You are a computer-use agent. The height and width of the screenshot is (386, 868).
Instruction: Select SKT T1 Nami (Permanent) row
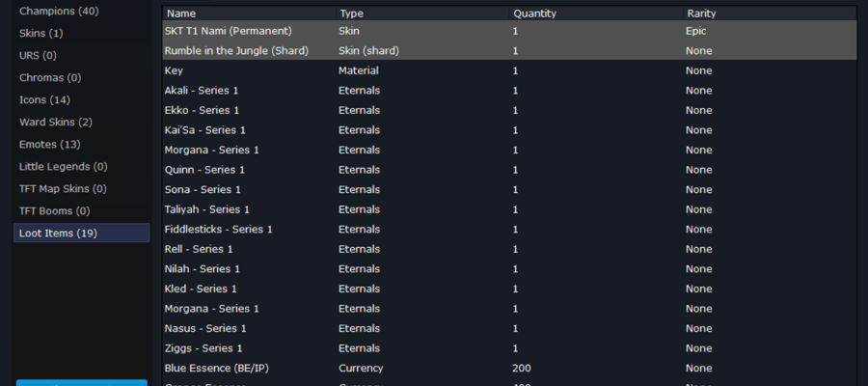[x=509, y=31]
